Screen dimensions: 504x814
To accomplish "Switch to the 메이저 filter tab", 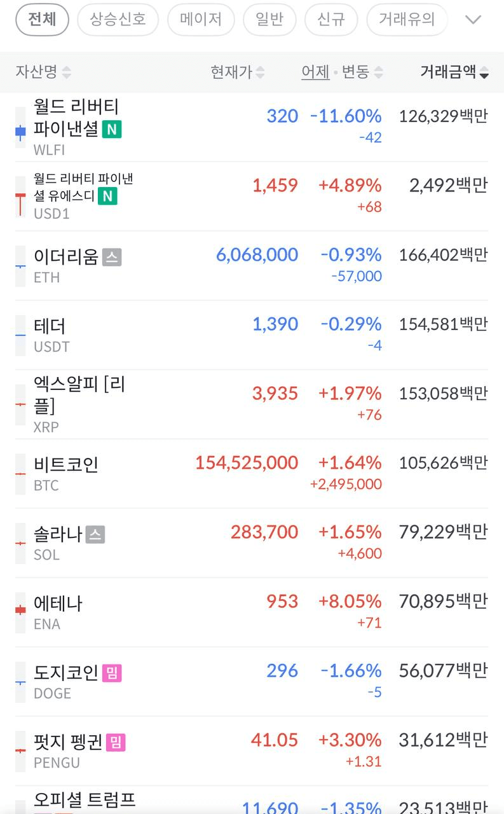I will (201, 19).
